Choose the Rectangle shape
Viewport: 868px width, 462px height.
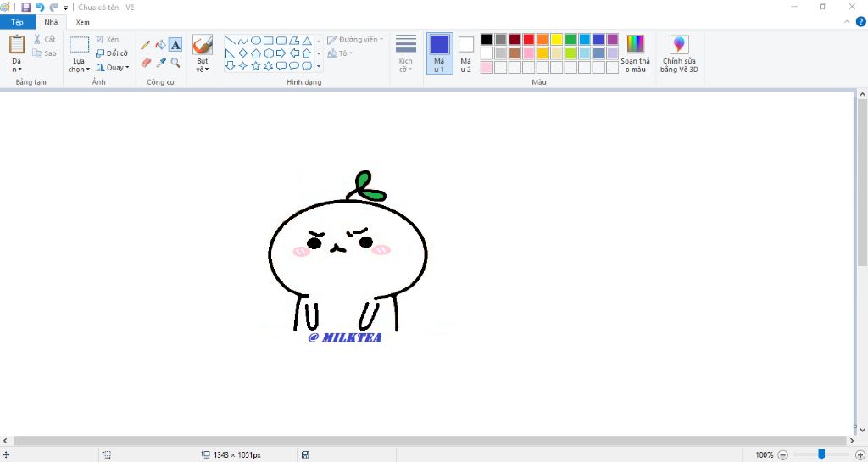tap(269, 41)
